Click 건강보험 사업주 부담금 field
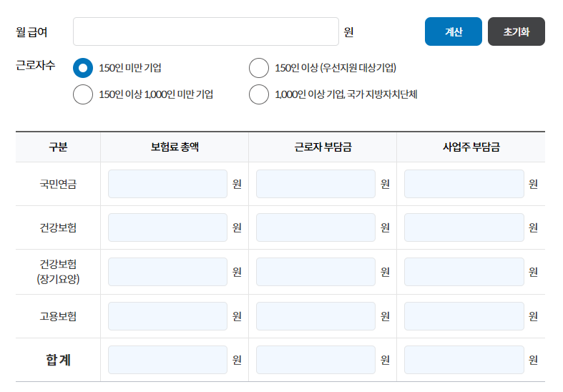The width and height of the screenshot is (563, 392). tap(464, 227)
